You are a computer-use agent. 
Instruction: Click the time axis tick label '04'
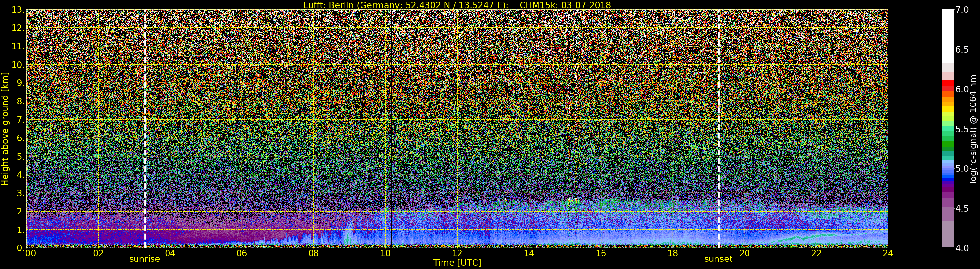170,253
